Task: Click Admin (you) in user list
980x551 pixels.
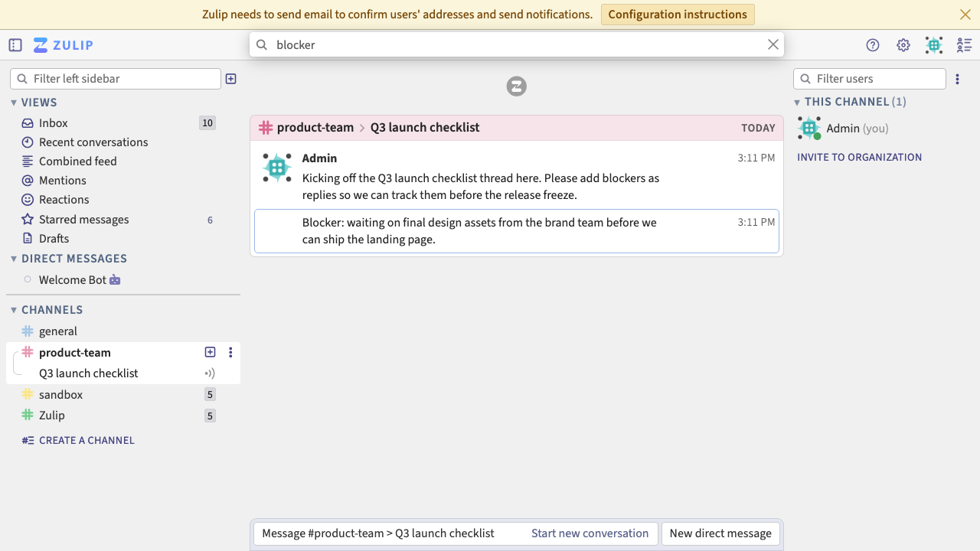Action: tap(857, 129)
